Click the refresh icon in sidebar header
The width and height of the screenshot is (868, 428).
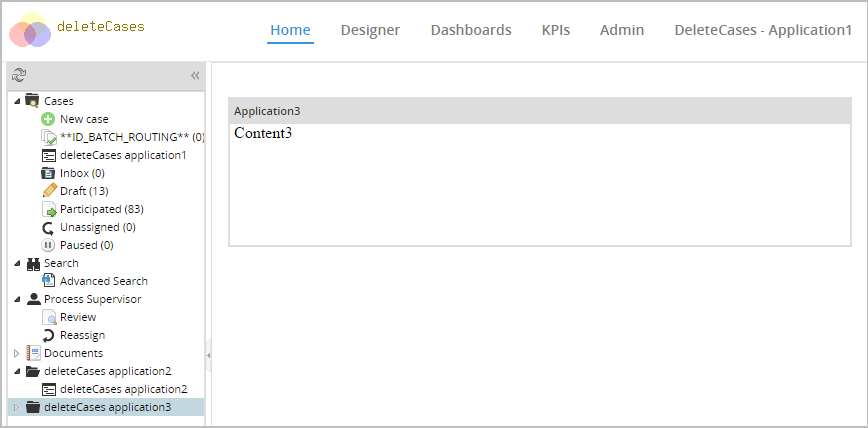19,75
